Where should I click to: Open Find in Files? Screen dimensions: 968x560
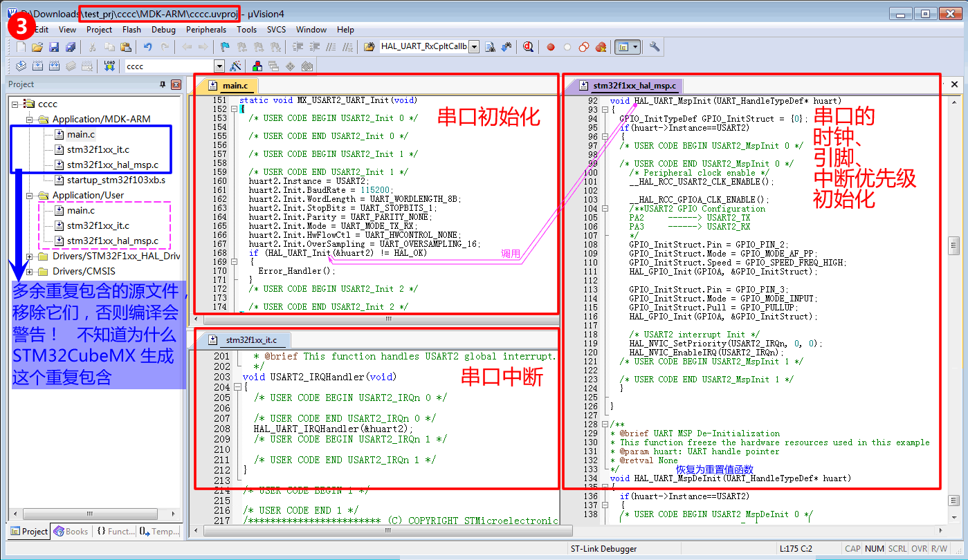click(491, 46)
